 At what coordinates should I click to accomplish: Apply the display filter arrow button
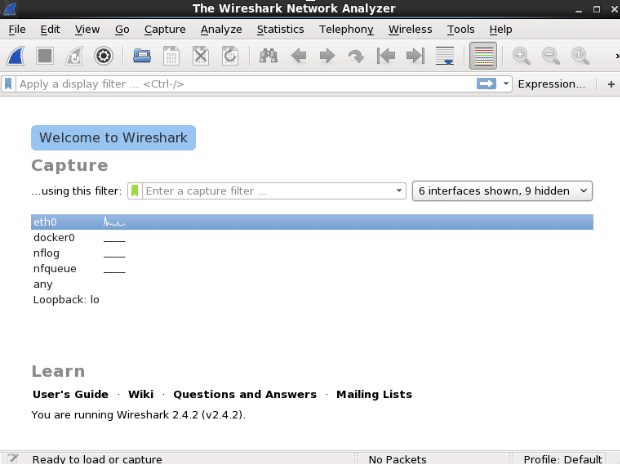pyautogui.click(x=486, y=84)
